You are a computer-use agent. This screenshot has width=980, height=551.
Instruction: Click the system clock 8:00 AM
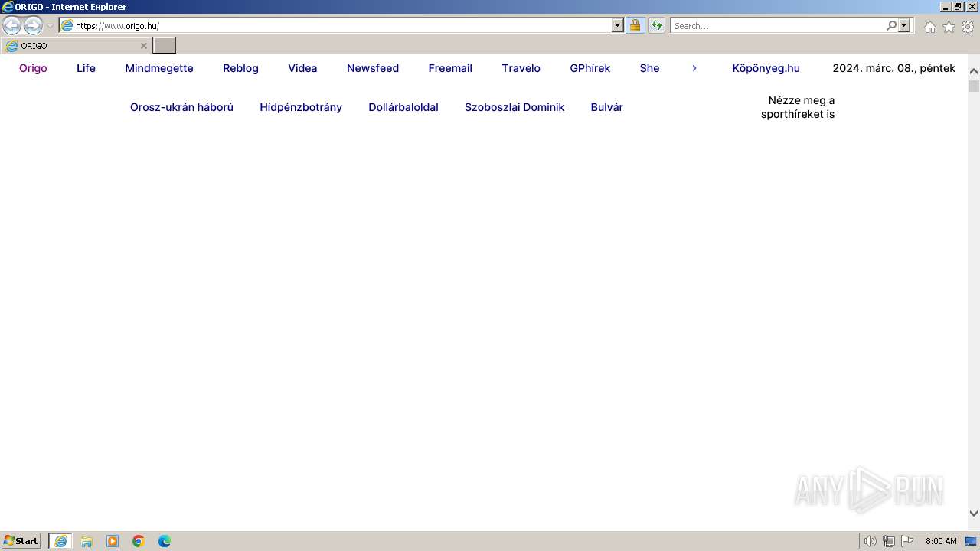[x=941, y=541]
